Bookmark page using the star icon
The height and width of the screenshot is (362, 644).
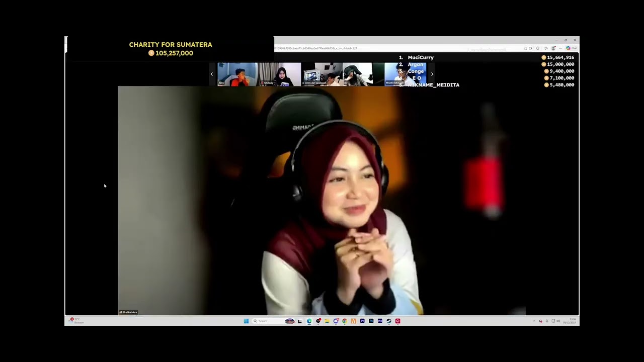pyautogui.click(x=526, y=48)
